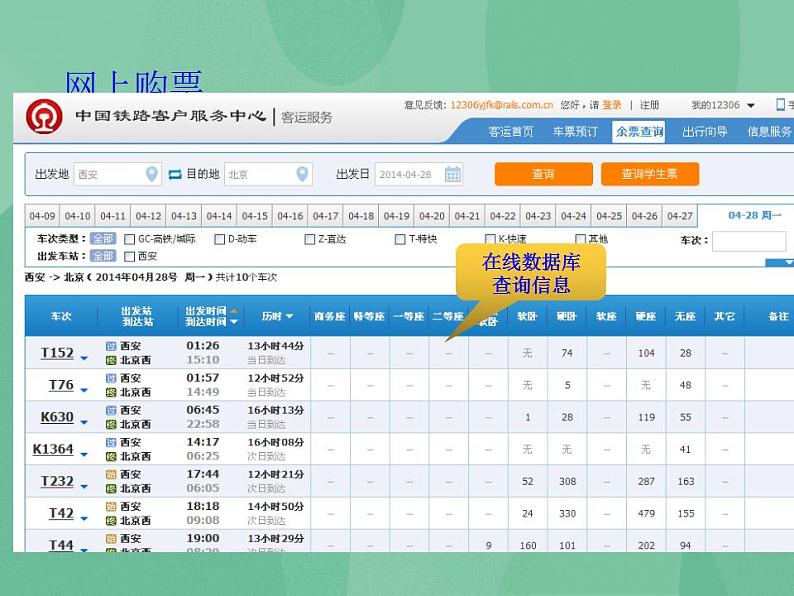The height and width of the screenshot is (596, 794).
Task: Click the terminal station icon for K630
Action: pyautogui.click(x=112, y=424)
